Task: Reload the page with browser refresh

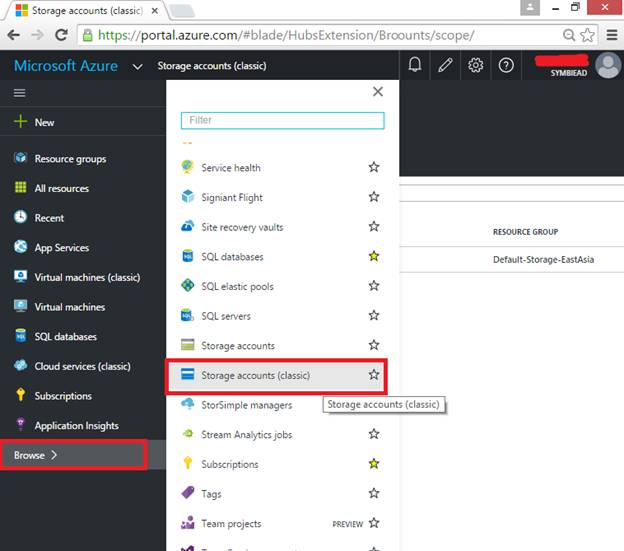Action: click(61, 35)
